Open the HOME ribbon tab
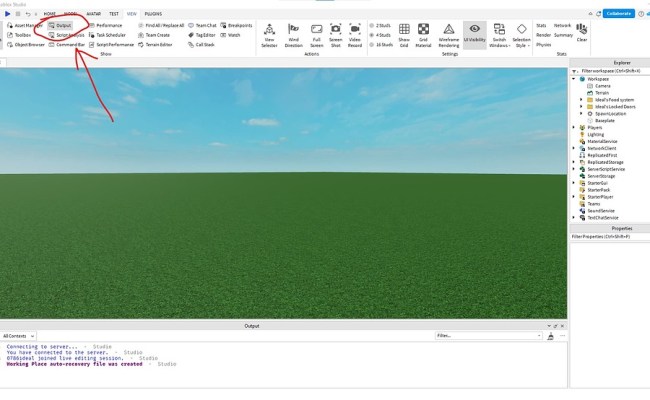Viewport: 650px width, 400px height. pyautogui.click(x=50, y=14)
